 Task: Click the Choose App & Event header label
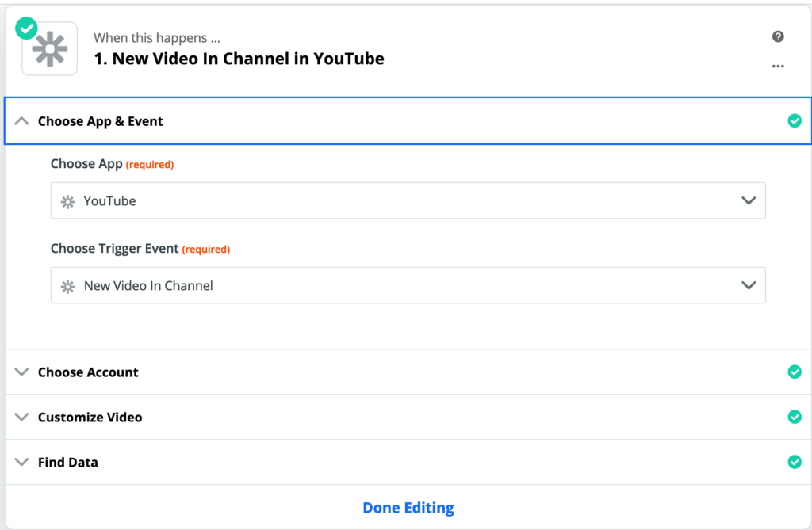click(99, 120)
